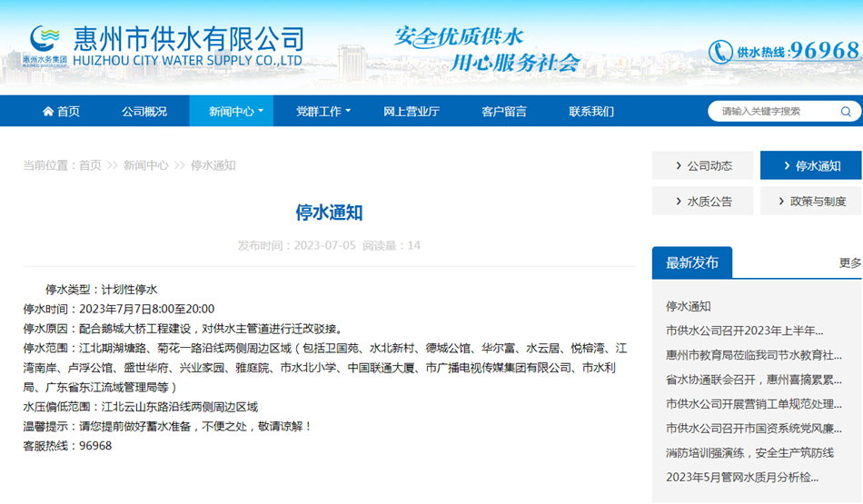The height and width of the screenshot is (504, 863).
Task: Click the hotline phone icon
Action: point(720,52)
